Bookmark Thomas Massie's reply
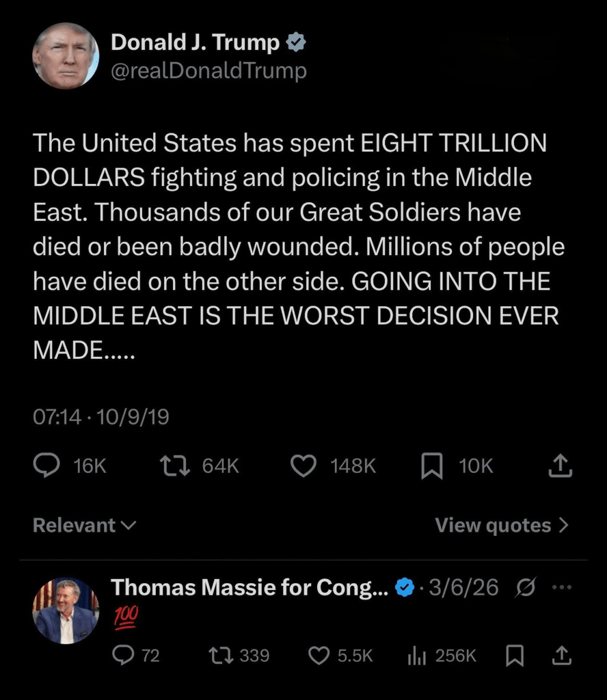The image size is (607, 700). [515, 656]
